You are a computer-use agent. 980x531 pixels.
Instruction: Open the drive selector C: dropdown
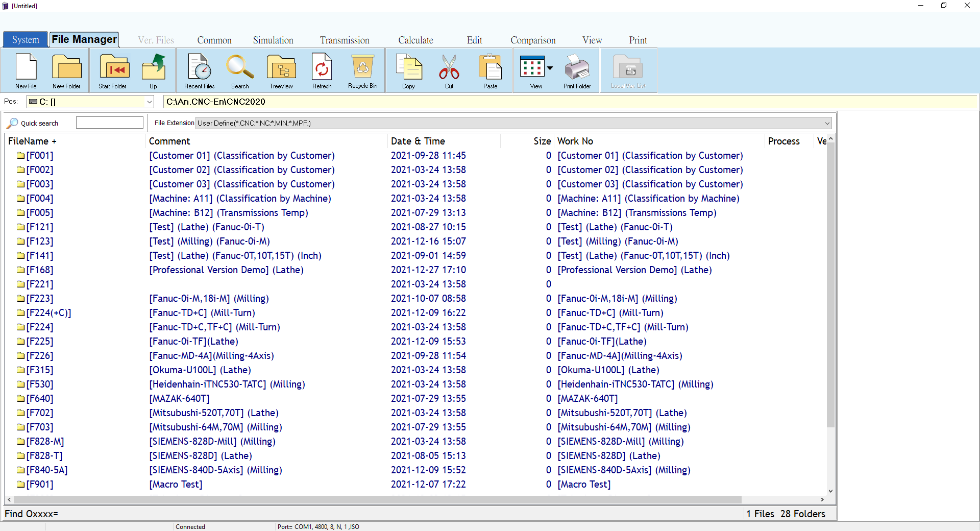click(149, 102)
